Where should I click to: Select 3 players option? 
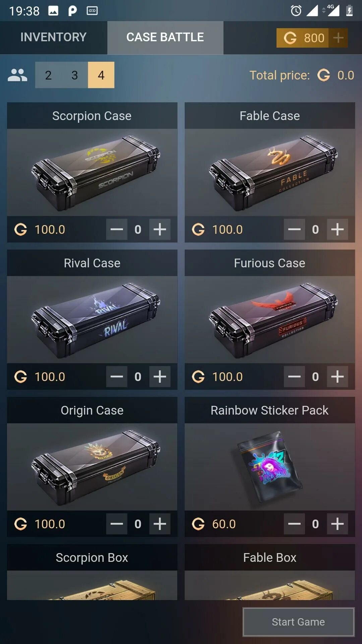pyautogui.click(x=75, y=75)
